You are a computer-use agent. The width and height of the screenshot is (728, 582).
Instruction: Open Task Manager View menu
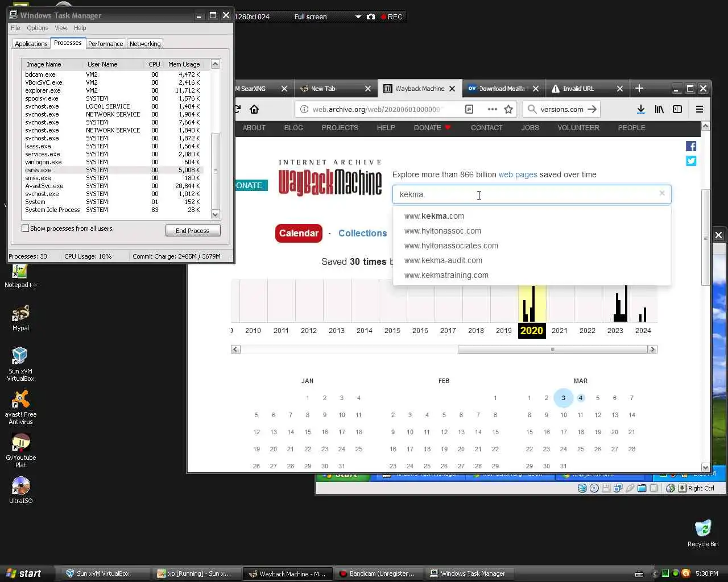tap(61, 28)
